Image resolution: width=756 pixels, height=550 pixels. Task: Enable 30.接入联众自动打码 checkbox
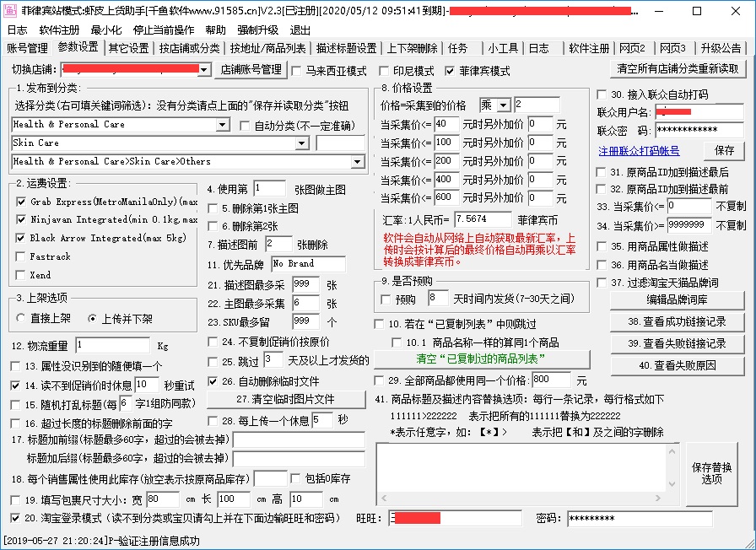pyautogui.click(x=602, y=94)
